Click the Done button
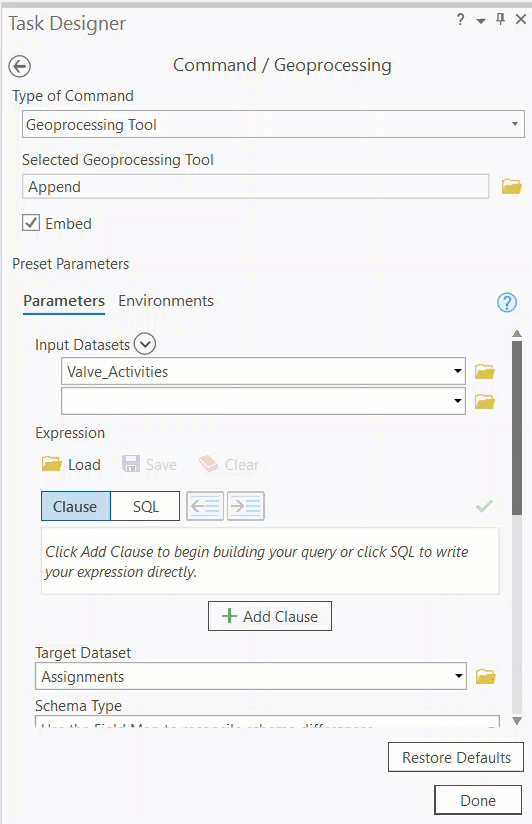The height and width of the screenshot is (824, 532). click(x=478, y=800)
